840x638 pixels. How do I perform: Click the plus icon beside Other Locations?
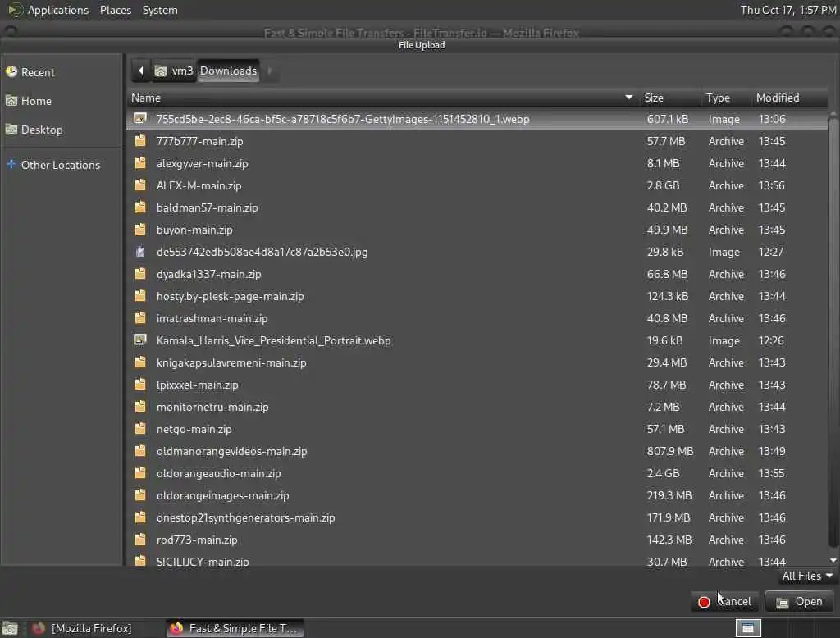point(11,164)
